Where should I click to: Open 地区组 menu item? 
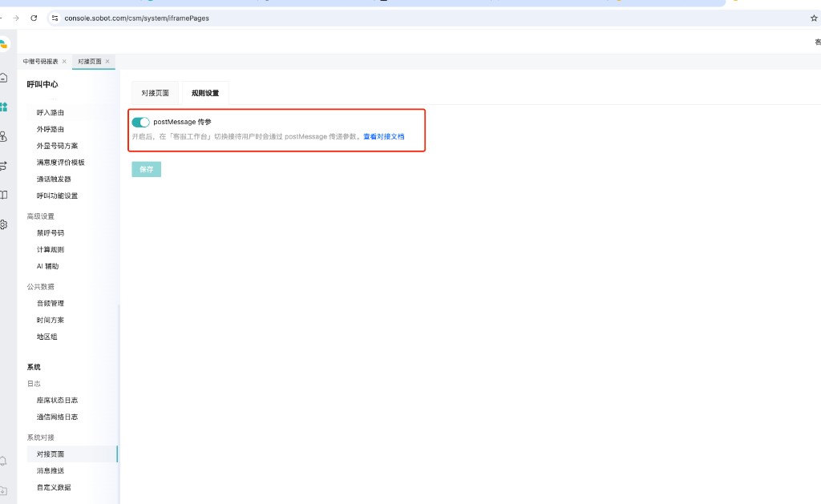click(x=47, y=337)
